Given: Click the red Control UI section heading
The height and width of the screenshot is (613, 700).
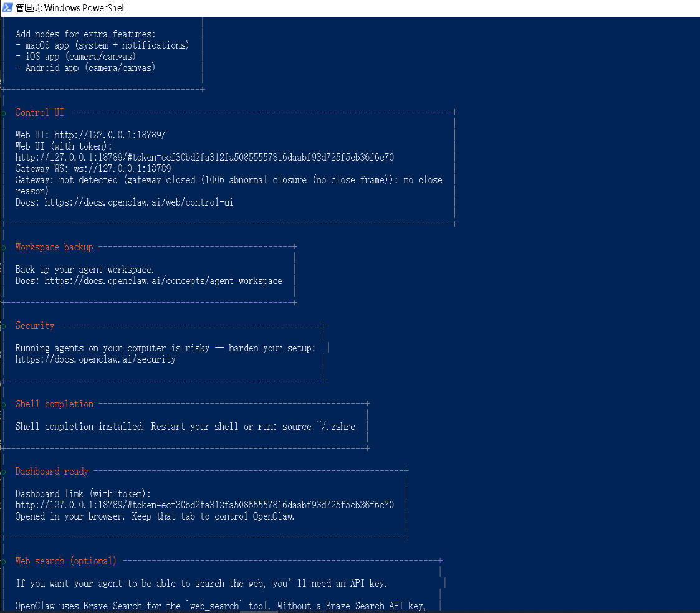Looking at the screenshot, I should point(39,113).
